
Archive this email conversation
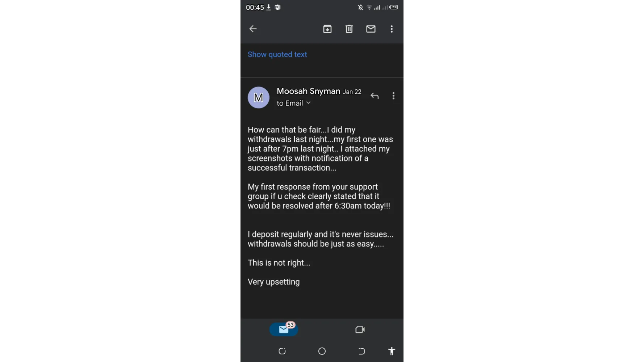pyautogui.click(x=327, y=29)
